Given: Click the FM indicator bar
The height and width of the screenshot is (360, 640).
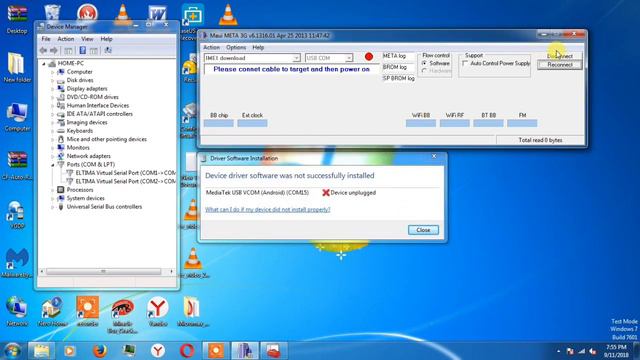Looking at the screenshot, I should (522, 123).
